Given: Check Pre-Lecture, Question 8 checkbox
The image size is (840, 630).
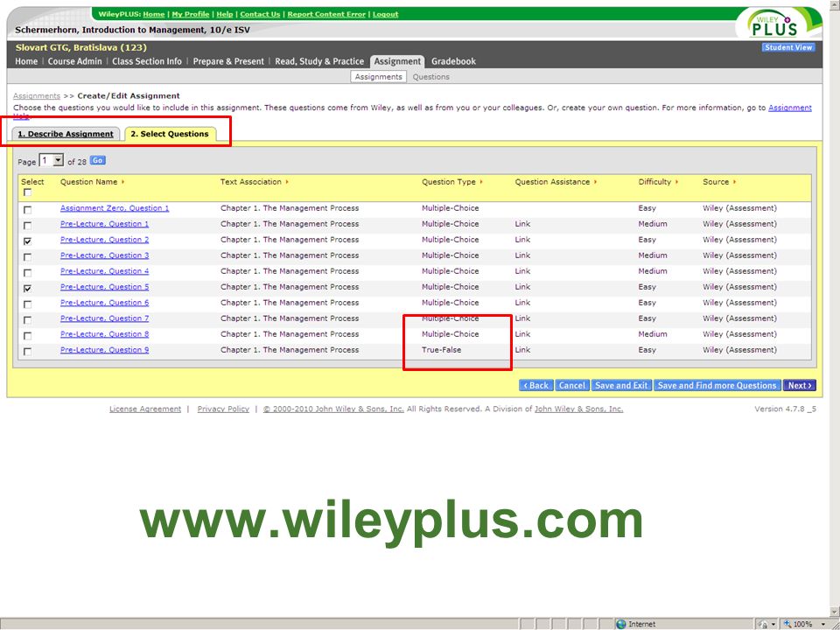Looking at the screenshot, I should [27, 336].
